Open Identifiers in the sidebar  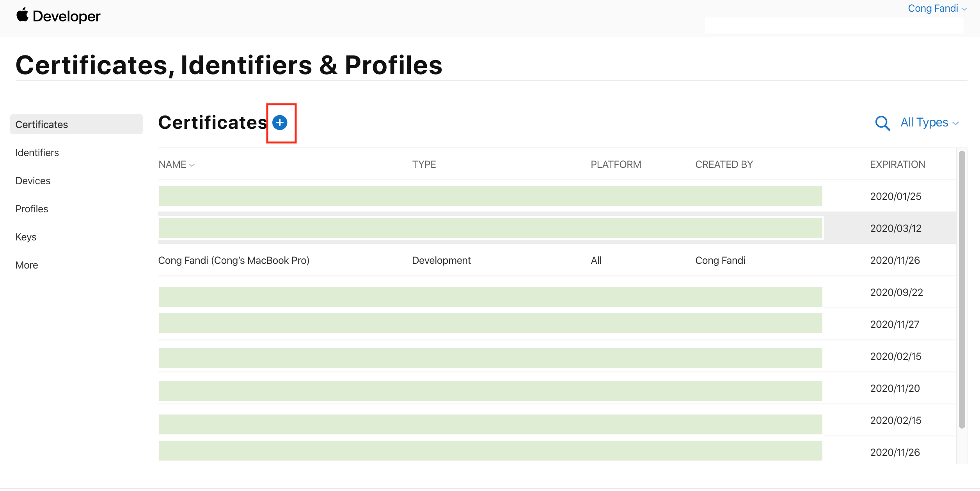[37, 153]
